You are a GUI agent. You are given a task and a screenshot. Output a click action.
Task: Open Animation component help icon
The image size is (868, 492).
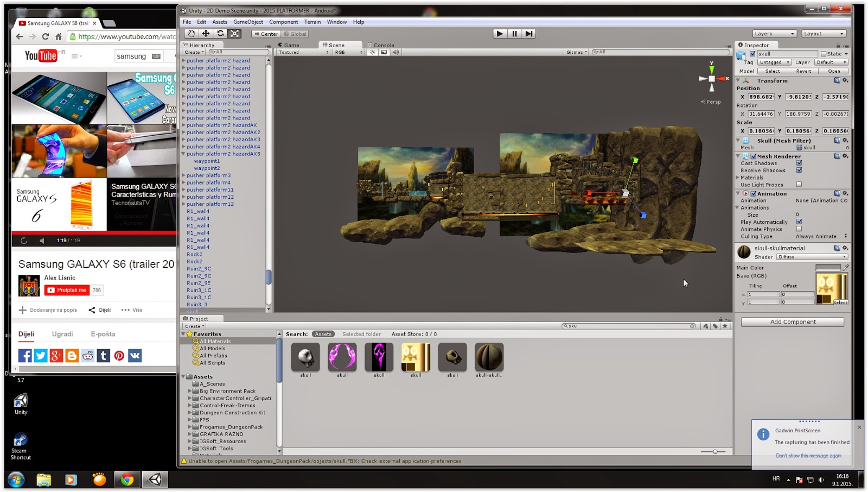point(837,193)
